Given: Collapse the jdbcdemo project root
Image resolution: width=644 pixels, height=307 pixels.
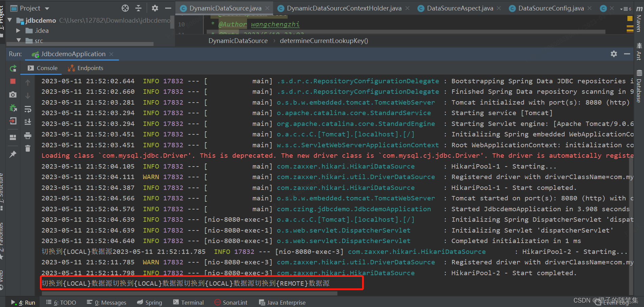Looking at the screenshot, I should [10, 20].
